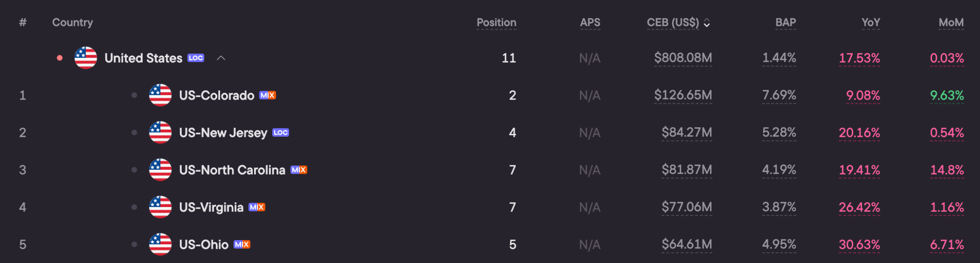The height and width of the screenshot is (263, 980).
Task: Click the Position column header
Action: (x=496, y=22)
